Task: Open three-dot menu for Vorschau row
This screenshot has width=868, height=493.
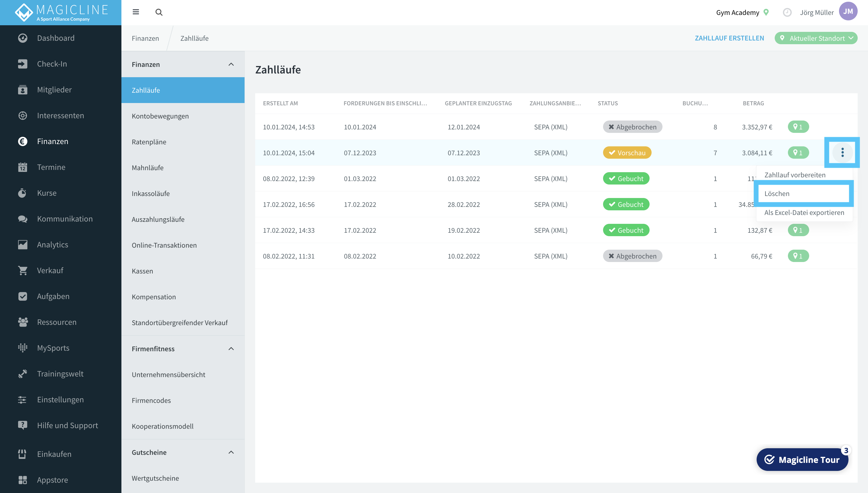Action: (x=842, y=152)
